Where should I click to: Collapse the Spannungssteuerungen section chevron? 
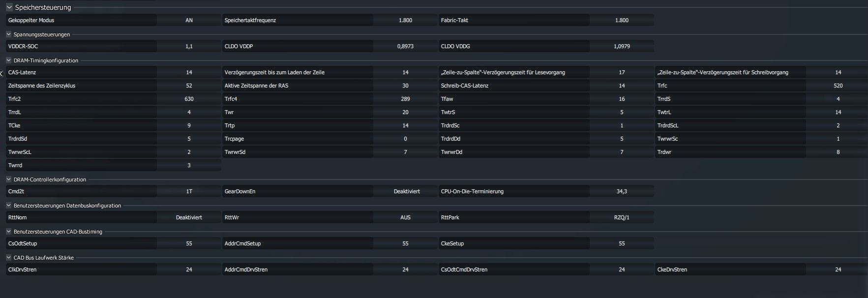point(8,34)
